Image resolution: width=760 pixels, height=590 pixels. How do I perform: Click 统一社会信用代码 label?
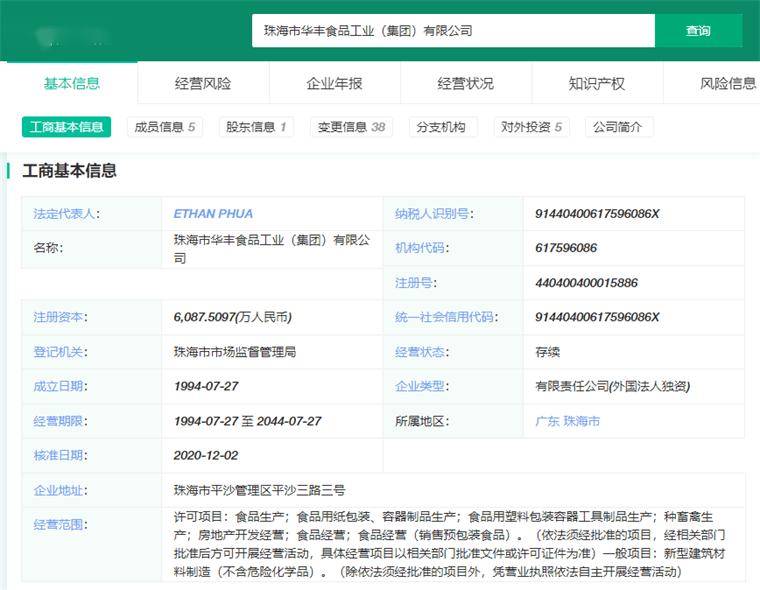coord(446,317)
